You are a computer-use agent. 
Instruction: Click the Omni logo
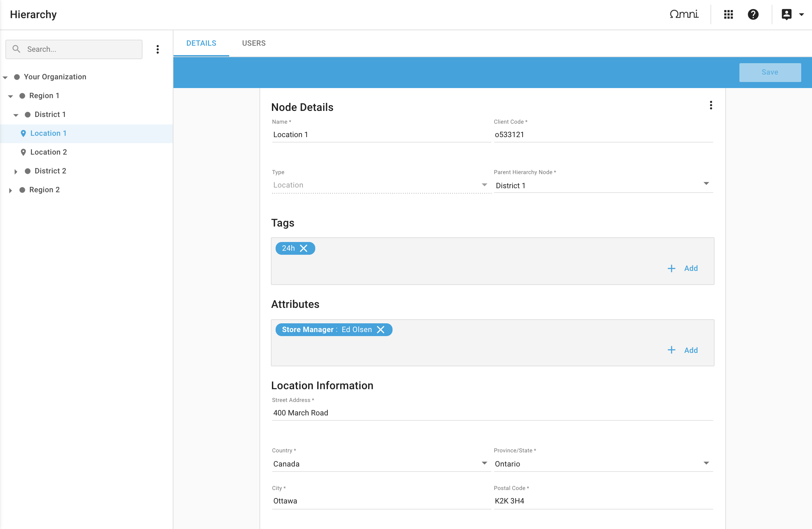[x=684, y=14]
